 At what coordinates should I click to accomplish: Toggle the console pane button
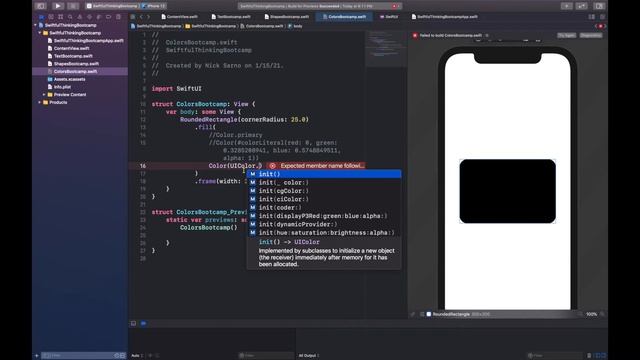pyautogui.click(x=603, y=356)
